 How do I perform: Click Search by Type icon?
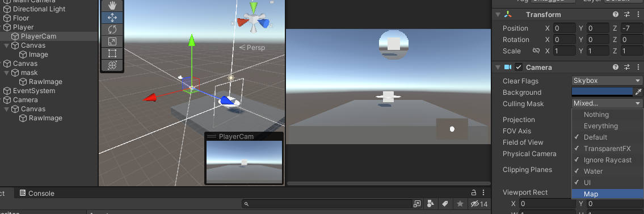(x=430, y=204)
